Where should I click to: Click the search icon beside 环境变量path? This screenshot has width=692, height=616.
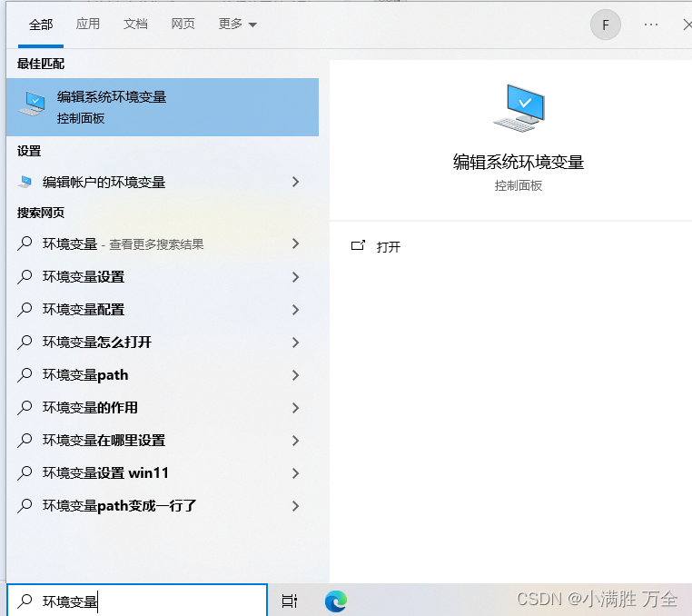[x=25, y=375]
